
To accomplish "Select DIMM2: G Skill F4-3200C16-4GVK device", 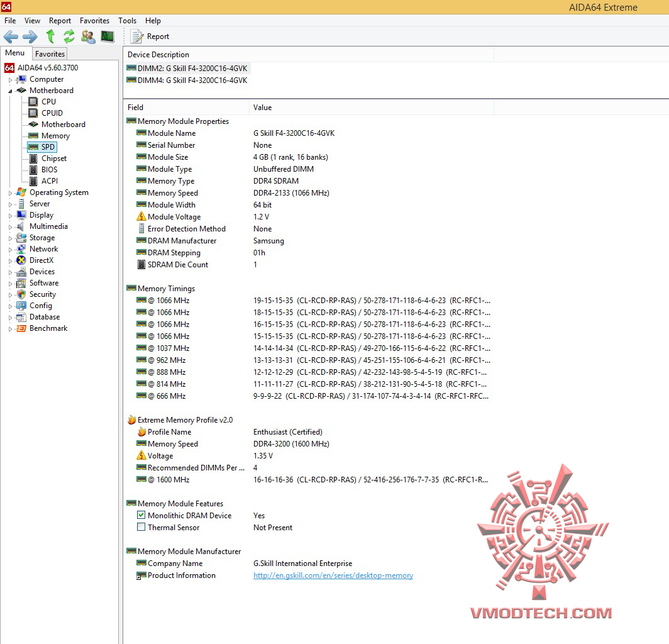I will (x=187, y=69).
